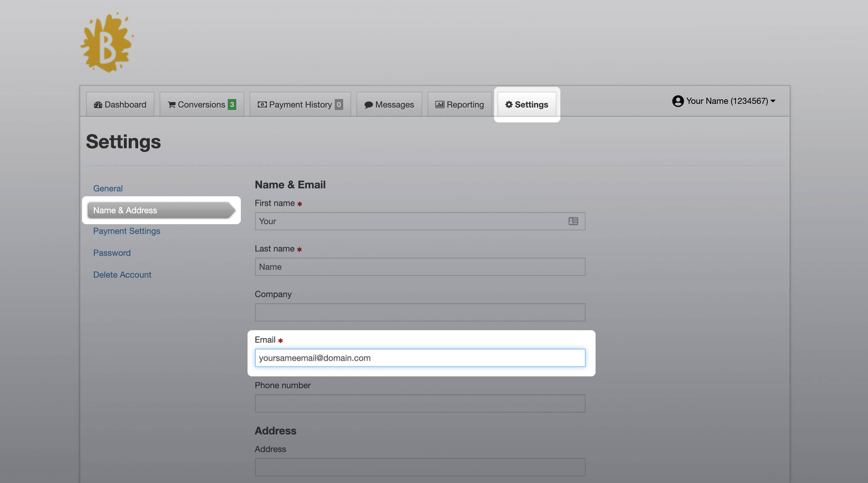Focus the Last name input field
Screen dimensions: 868x483
[x=420, y=267]
